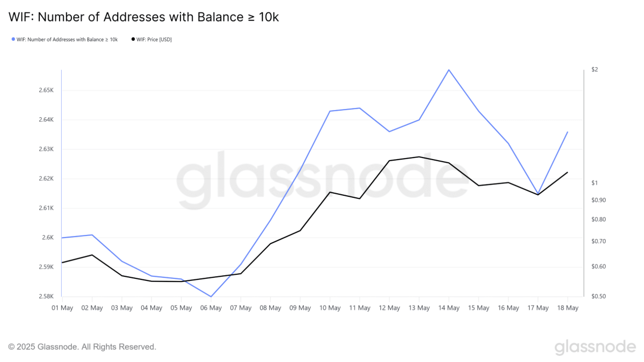The width and height of the screenshot is (644, 362).
Task: Click the 14 May x-axis date label
Action: click(x=449, y=308)
